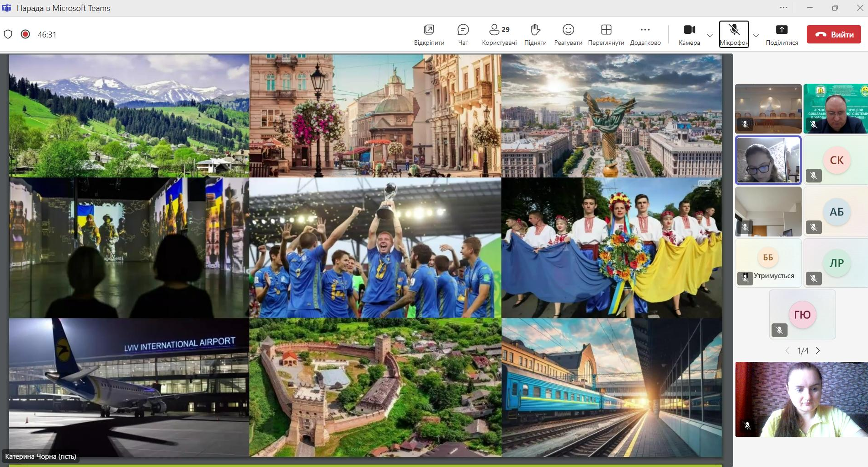The height and width of the screenshot is (467, 868).
Task: Click the castle aerial photo
Action: tap(375, 387)
